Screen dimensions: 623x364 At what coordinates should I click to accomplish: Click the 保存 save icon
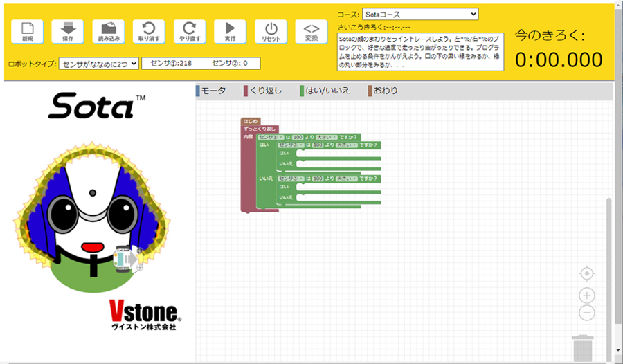pos(68,31)
